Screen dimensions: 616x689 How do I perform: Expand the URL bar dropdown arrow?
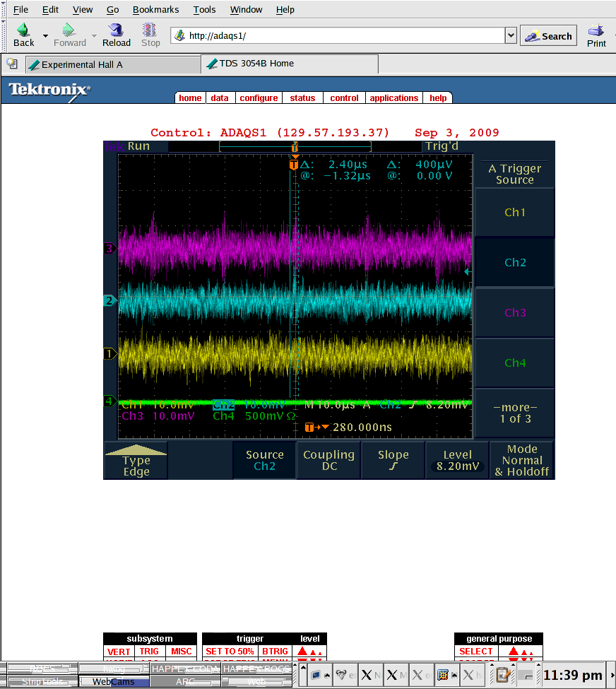coord(511,35)
